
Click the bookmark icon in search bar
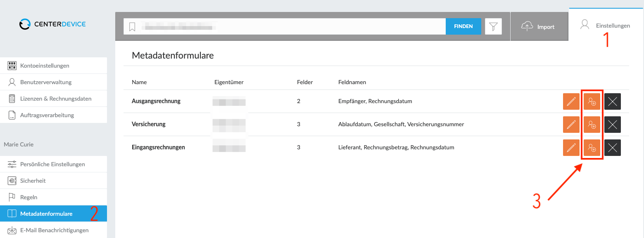132,27
